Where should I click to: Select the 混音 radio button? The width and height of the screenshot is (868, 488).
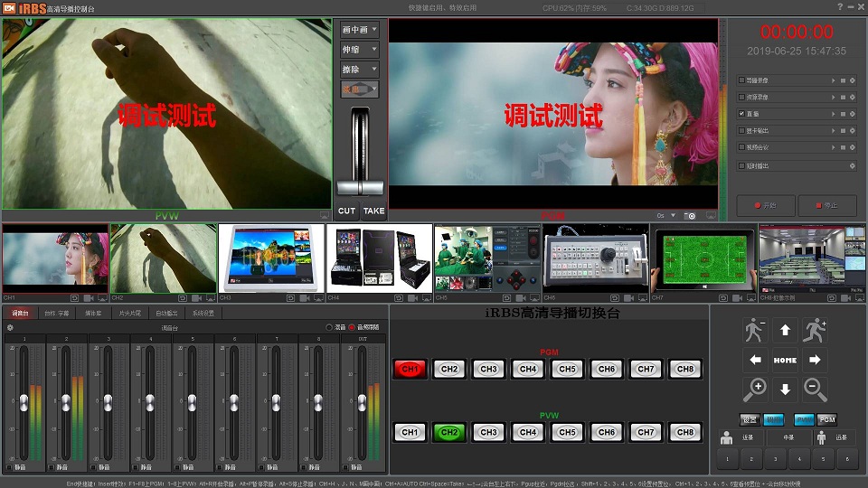(x=329, y=327)
